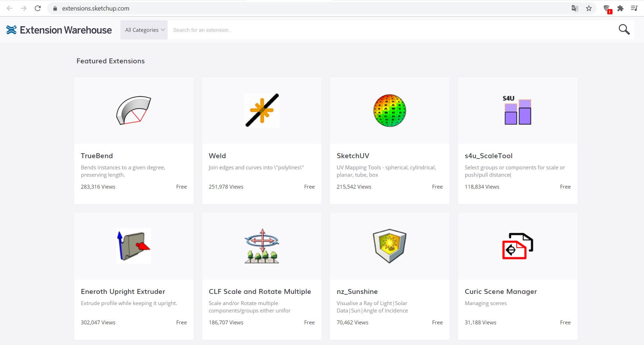This screenshot has height=345, width=644.
Task: Expand the All Categories dropdown
Action: coord(144,30)
